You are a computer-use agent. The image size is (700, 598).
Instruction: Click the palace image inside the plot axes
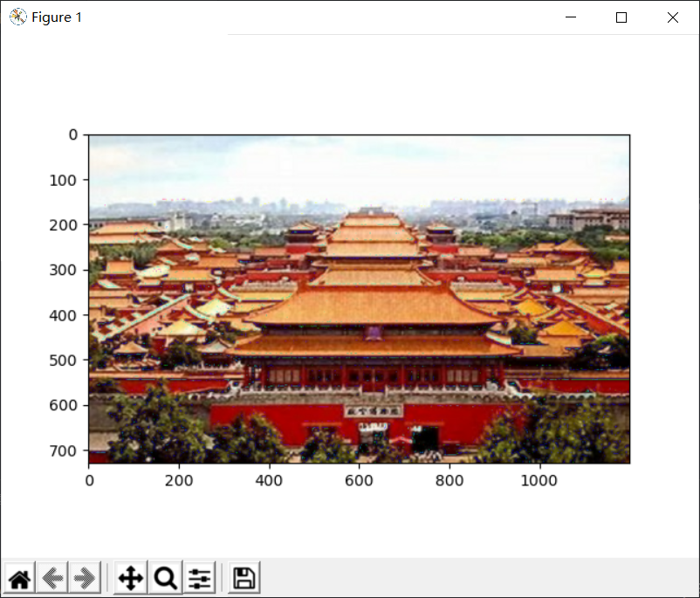358,297
